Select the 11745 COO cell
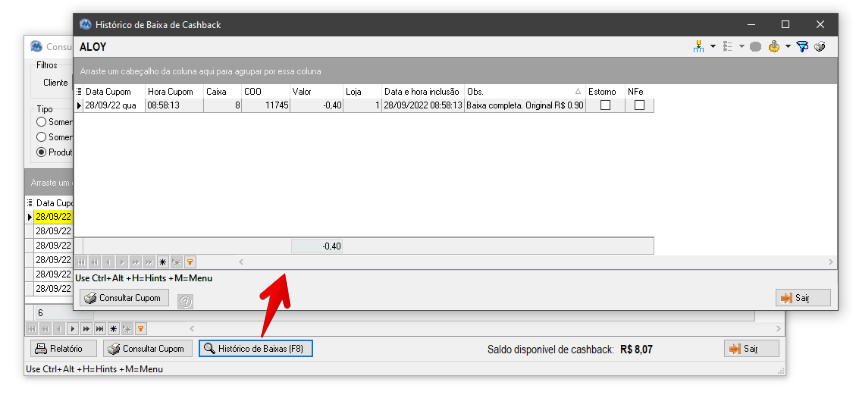856x395 pixels. [x=266, y=105]
